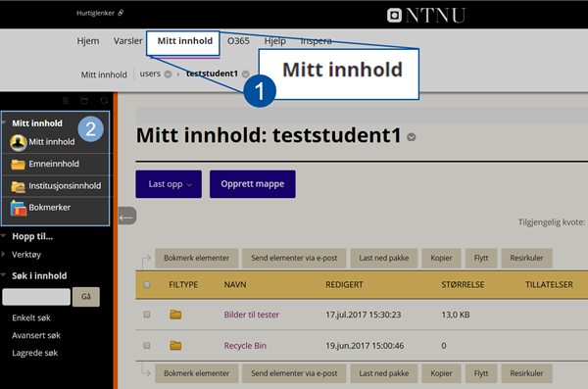
Task: Click the yellow user icon beside Mitt innhold
Action: coord(18,142)
